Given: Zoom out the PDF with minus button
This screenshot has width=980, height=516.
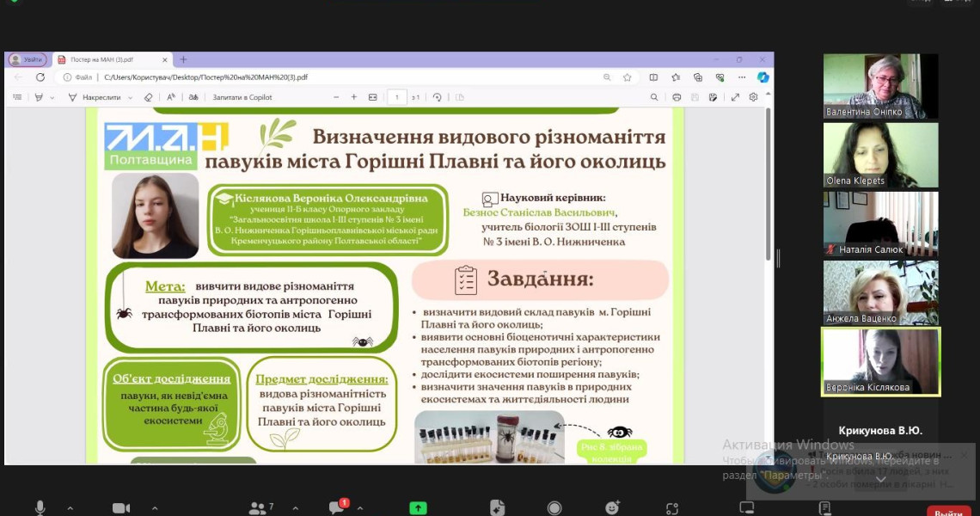Looking at the screenshot, I should point(336,97).
